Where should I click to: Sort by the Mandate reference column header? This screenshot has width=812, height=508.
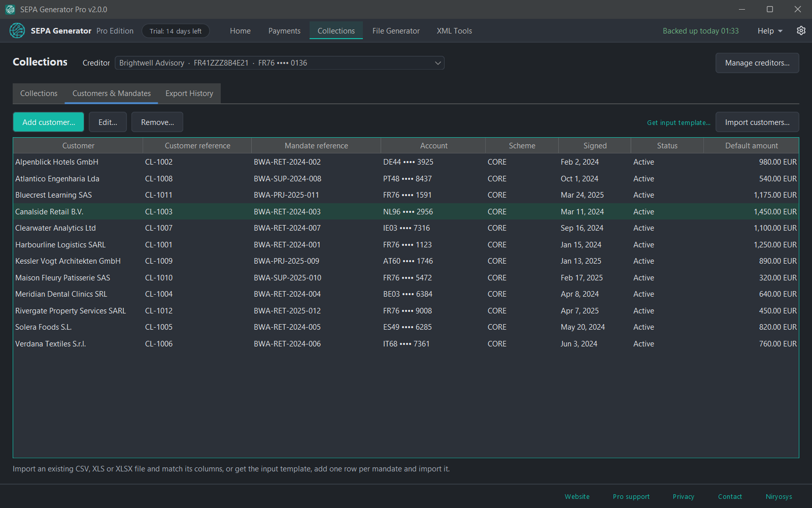316,146
